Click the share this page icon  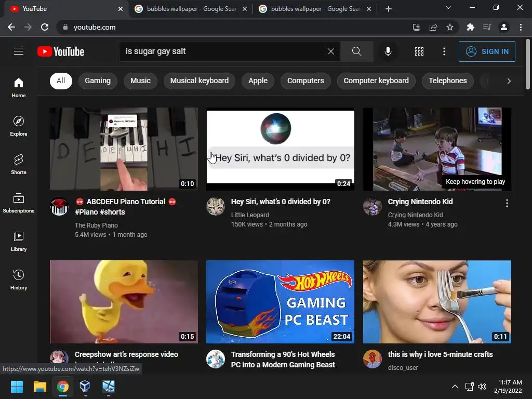click(x=433, y=27)
